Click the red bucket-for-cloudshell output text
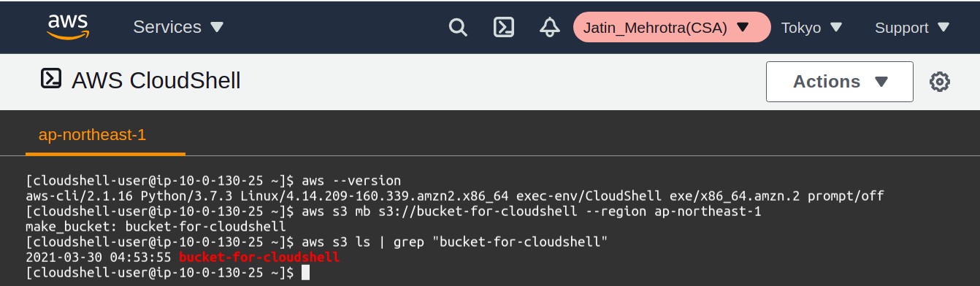 [x=259, y=258]
